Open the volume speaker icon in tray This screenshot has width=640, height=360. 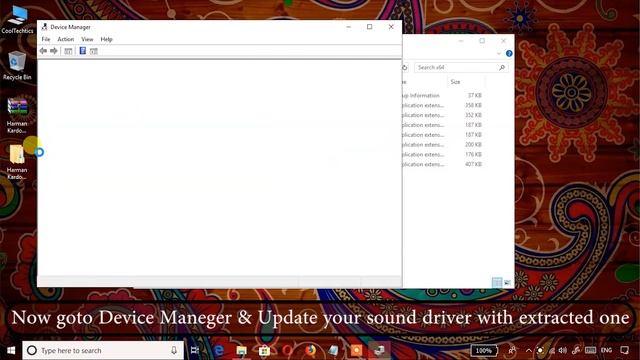coord(563,350)
